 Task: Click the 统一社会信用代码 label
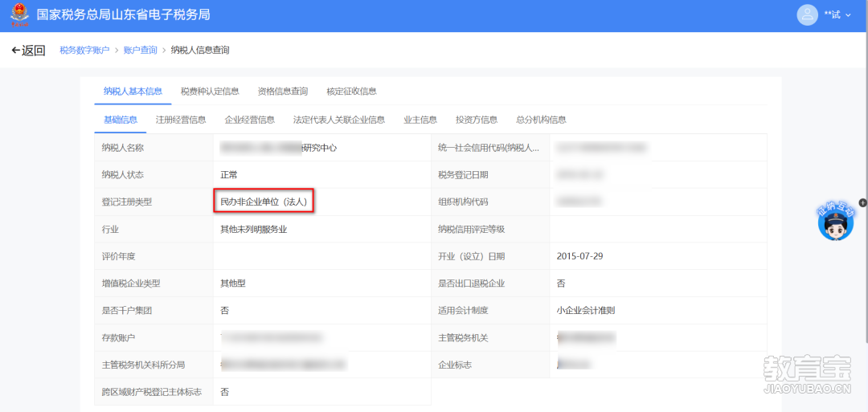[x=489, y=148]
